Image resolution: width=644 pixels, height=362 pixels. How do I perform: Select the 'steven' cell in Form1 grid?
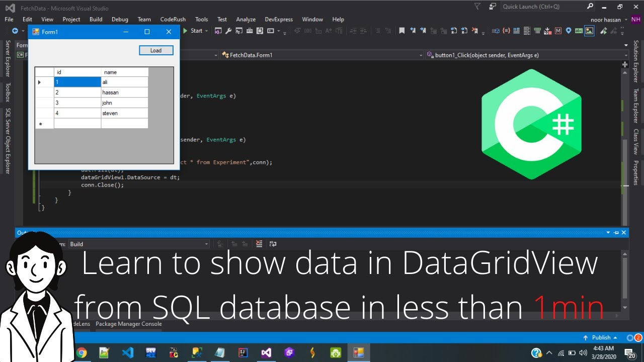125,113
